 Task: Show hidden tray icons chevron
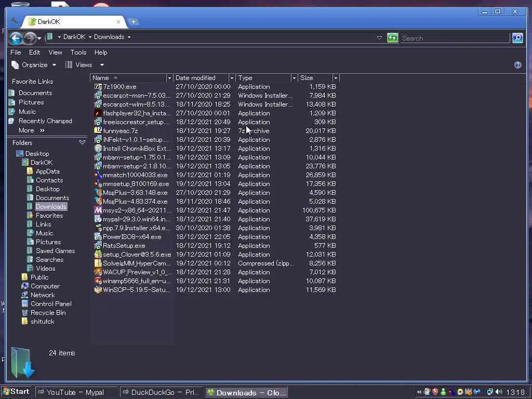tap(419, 392)
